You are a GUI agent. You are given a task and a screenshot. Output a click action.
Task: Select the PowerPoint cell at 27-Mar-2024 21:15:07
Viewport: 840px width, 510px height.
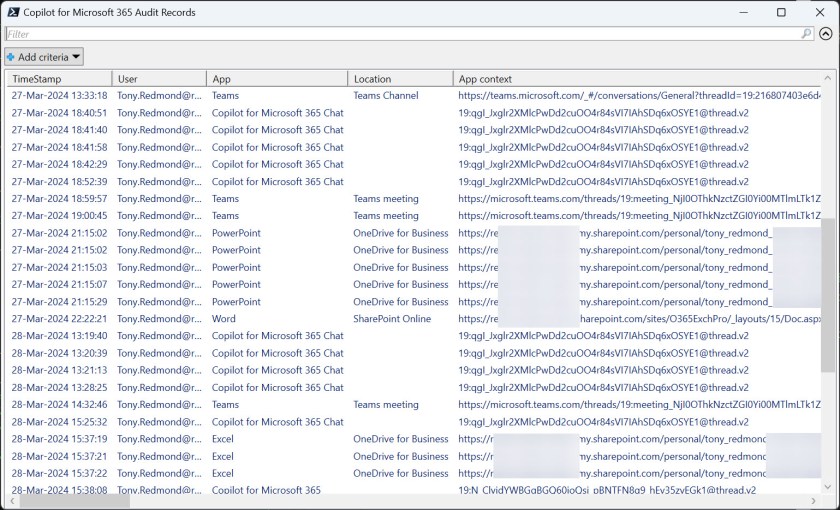[236, 284]
